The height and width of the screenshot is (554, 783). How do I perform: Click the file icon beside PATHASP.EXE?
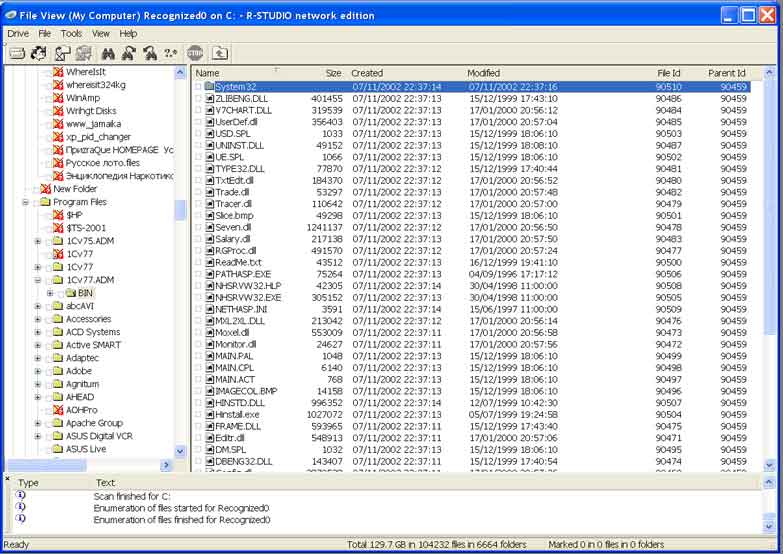tap(210, 274)
